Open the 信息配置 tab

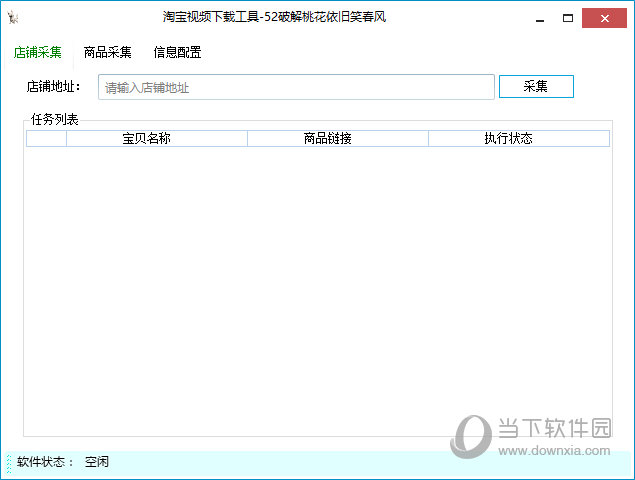point(177,52)
